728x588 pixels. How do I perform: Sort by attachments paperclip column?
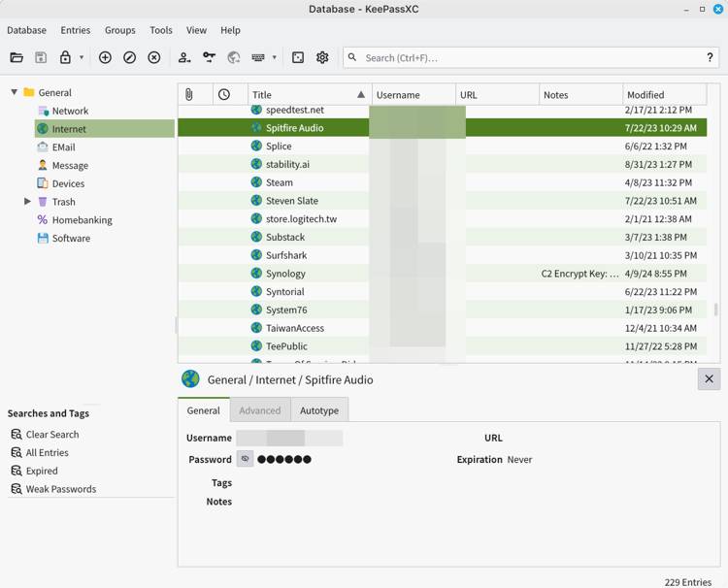[x=195, y=95]
